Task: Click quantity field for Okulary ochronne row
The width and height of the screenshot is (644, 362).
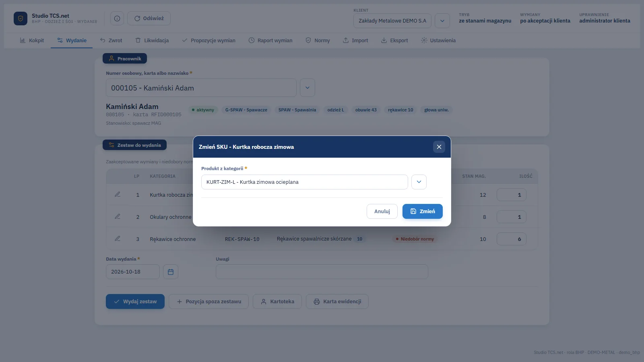Action: tap(512, 217)
